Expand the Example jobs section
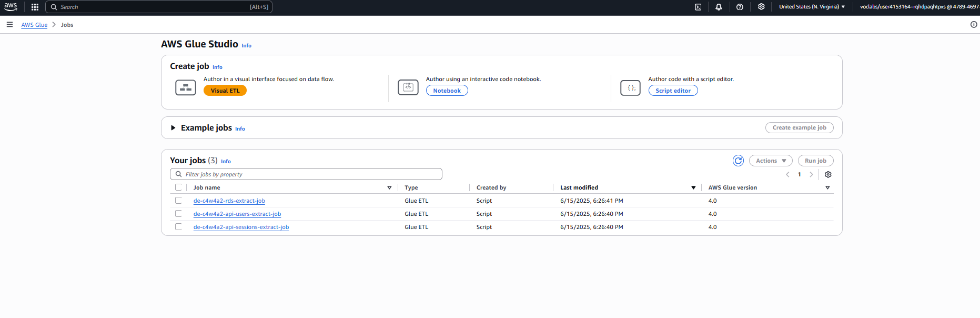 [173, 128]
